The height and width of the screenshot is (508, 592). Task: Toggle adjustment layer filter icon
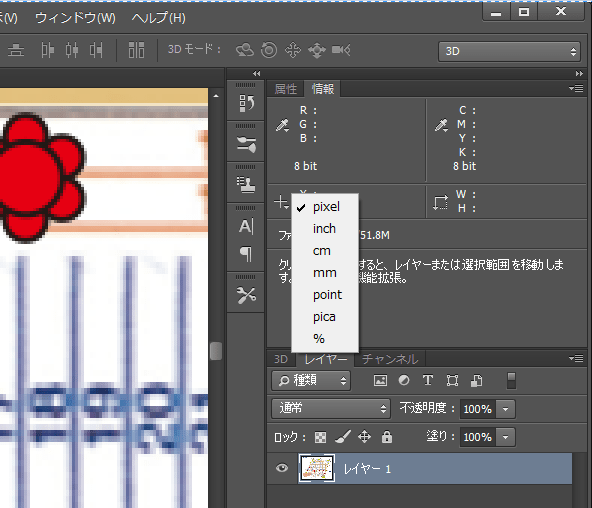pyautogui.click(x=404, y=380)
